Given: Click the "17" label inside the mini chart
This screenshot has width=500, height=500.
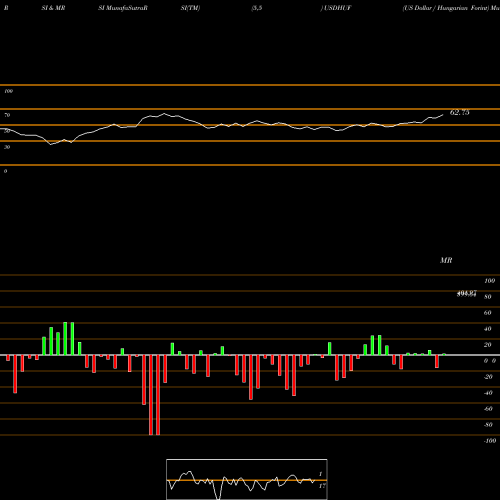Looking at the screenshot, I should (322, 486).
